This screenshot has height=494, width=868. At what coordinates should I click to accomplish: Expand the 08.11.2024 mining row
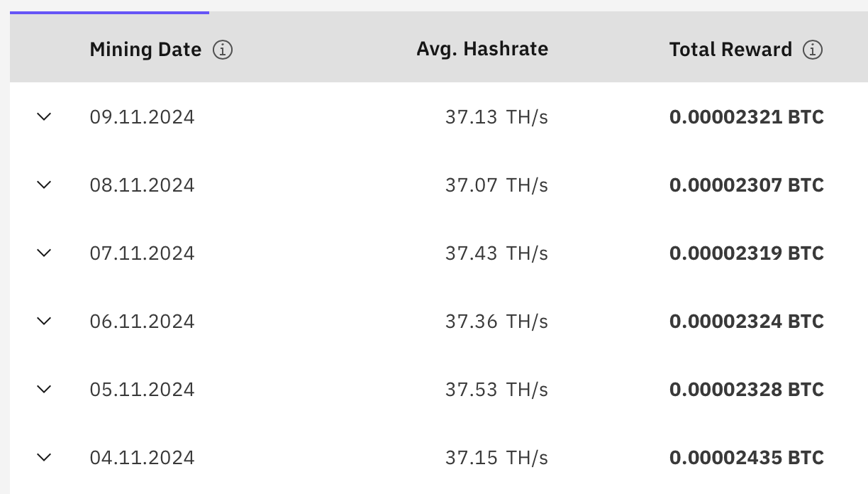[x=44, y=185]
